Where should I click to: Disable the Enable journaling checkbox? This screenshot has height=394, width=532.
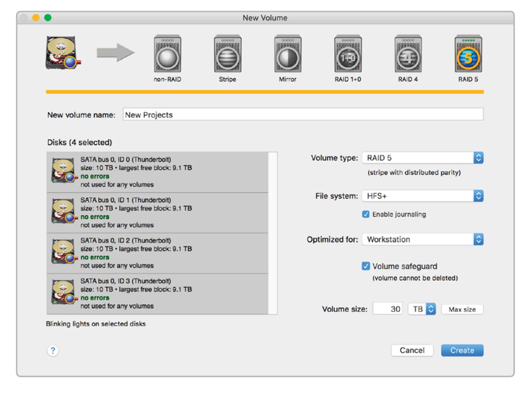tap(366, 214)
